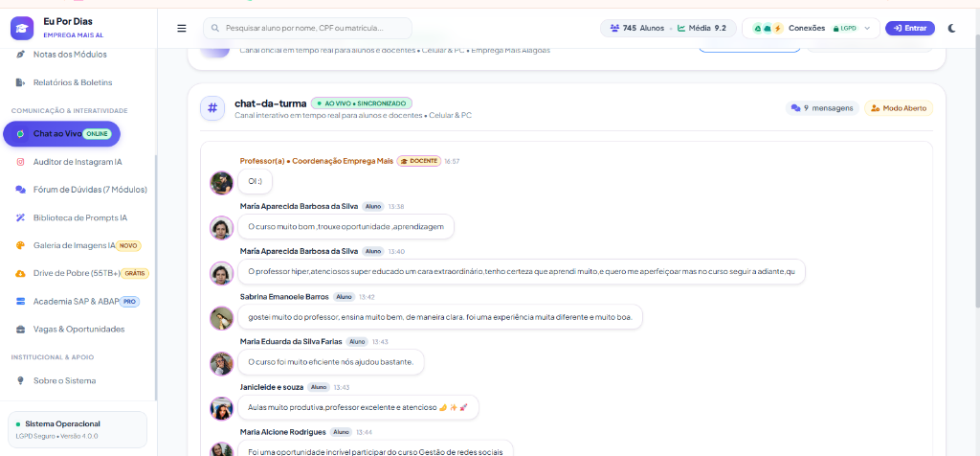
Task: Click the students group icon beside 745 Alunos
Action: click(x=614, y=28)
